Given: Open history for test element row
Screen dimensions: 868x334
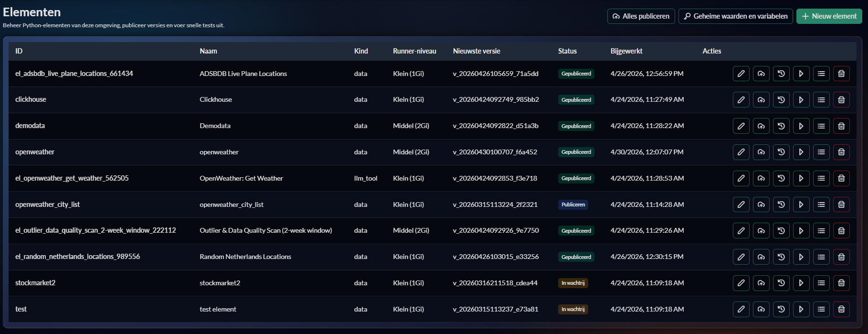Looking at the screenshot, I should 781,309.
